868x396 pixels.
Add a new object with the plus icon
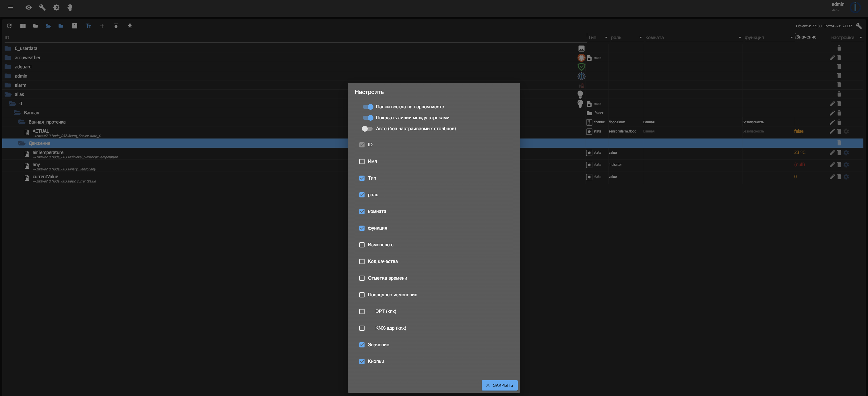coord(102,26)
